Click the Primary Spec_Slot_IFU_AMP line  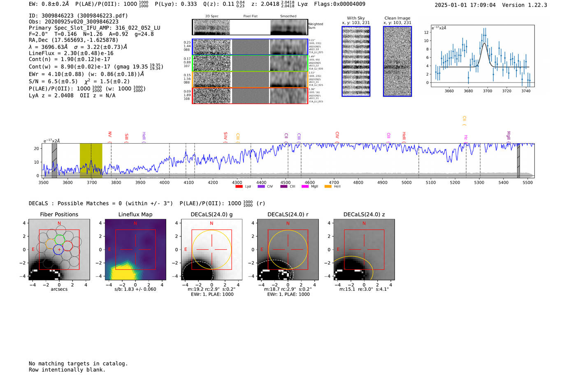tap(95, 28)
